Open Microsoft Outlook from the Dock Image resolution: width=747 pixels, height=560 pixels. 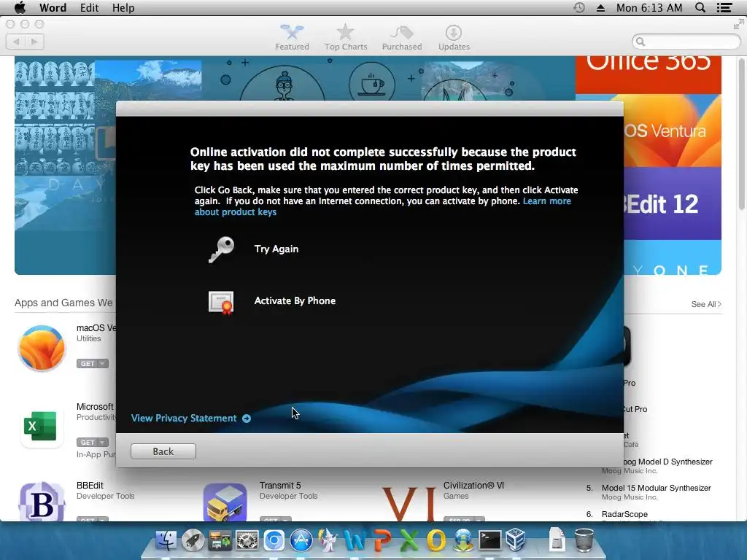436,540
